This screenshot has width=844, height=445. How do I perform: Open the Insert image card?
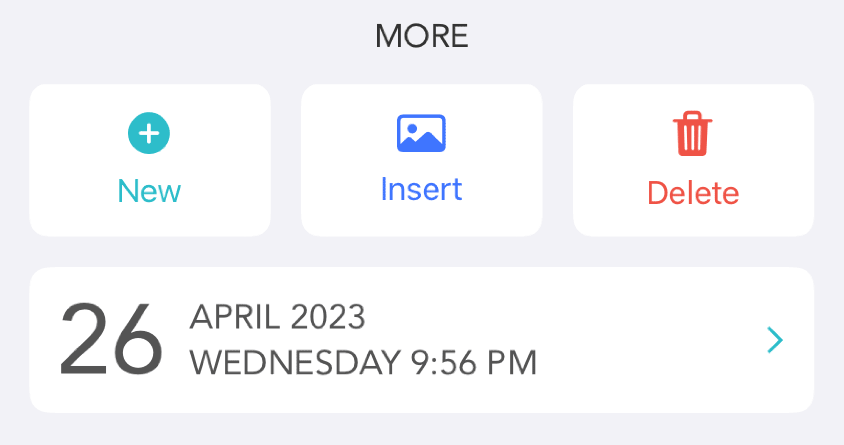(421, 160)
